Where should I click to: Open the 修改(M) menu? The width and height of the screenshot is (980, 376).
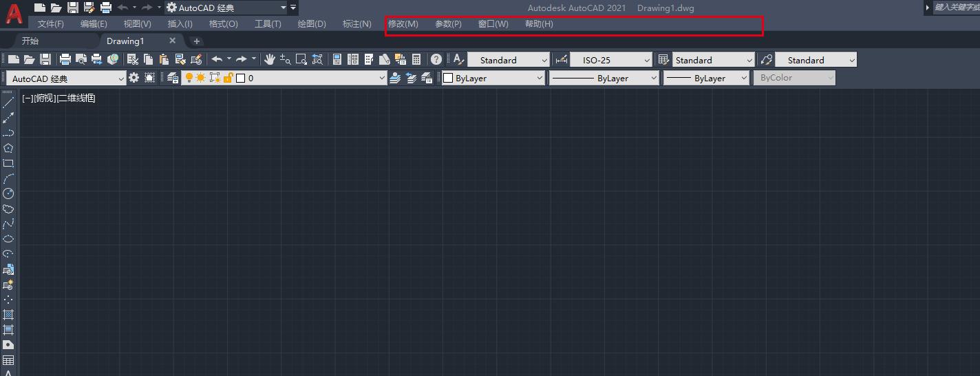click(403, 24)
